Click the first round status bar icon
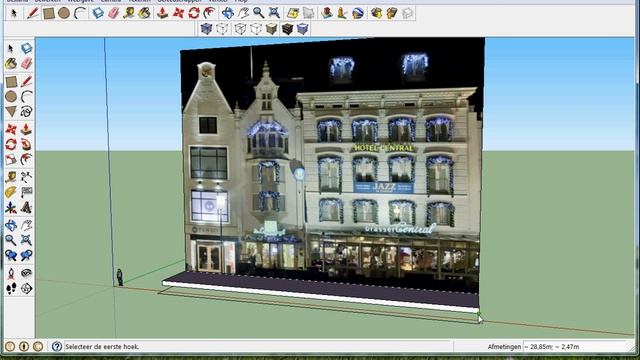 (10, 347)
